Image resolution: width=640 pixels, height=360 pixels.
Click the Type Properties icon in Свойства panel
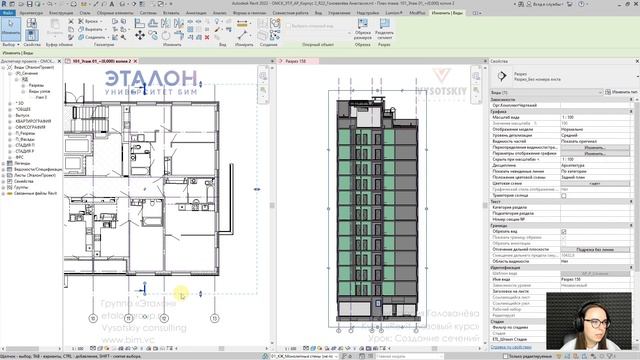[32, 23]
